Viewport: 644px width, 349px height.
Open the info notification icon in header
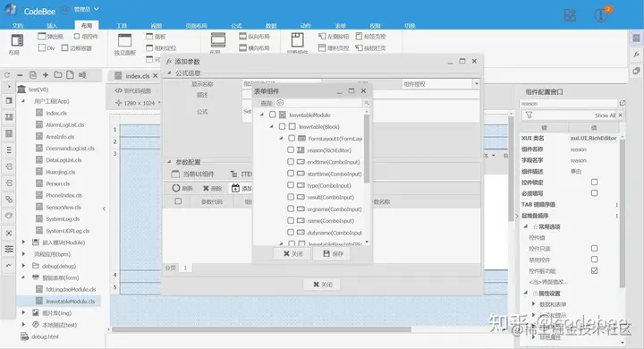[x=600, y=15]
